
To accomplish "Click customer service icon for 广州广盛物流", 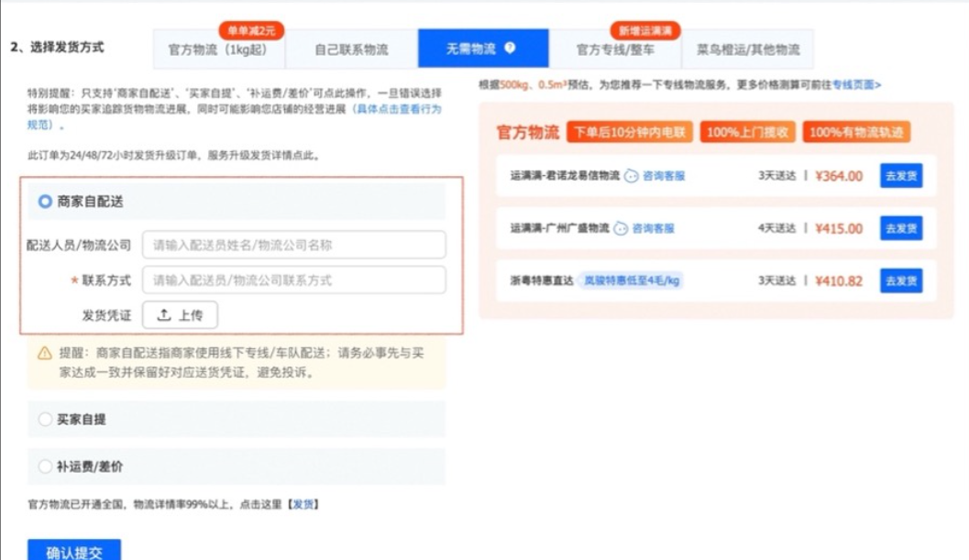I will (621, 228).
